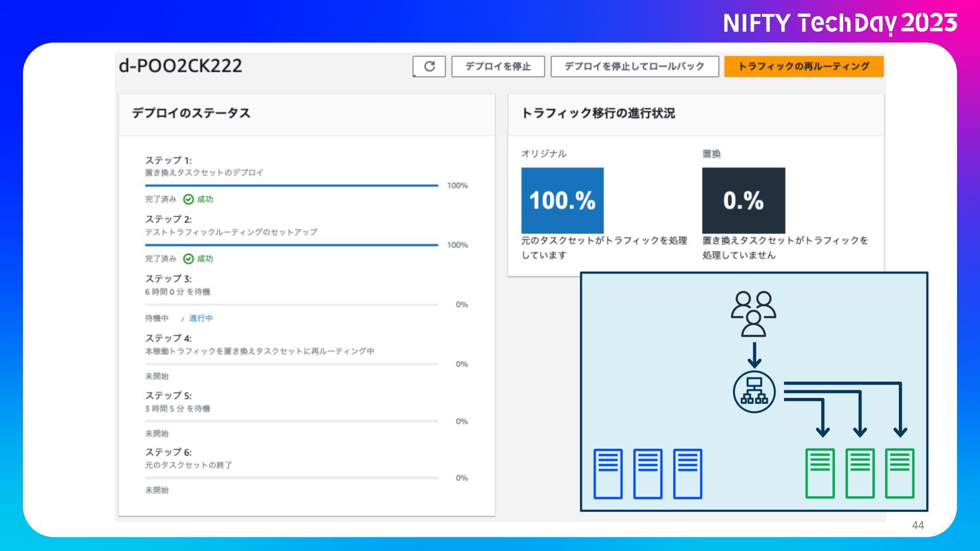Click the middle blue server icon
This screenshot has width=980, height=551.
(648, 473)
